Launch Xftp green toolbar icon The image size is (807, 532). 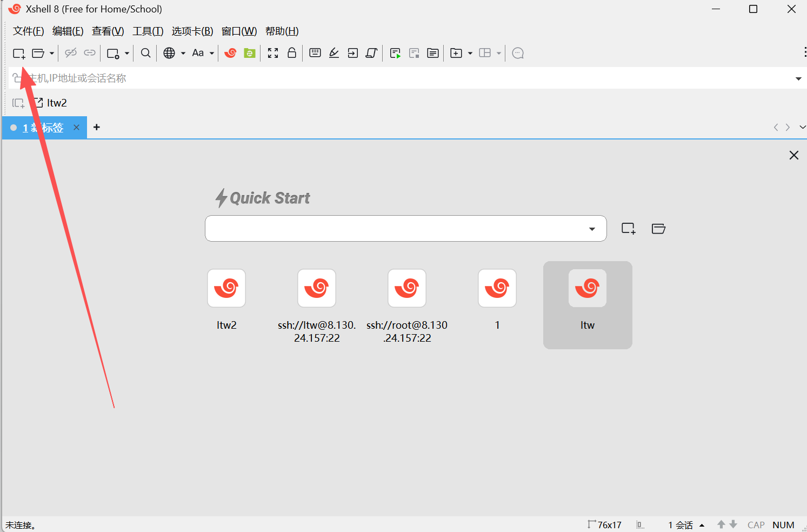(x=249, y=53)
